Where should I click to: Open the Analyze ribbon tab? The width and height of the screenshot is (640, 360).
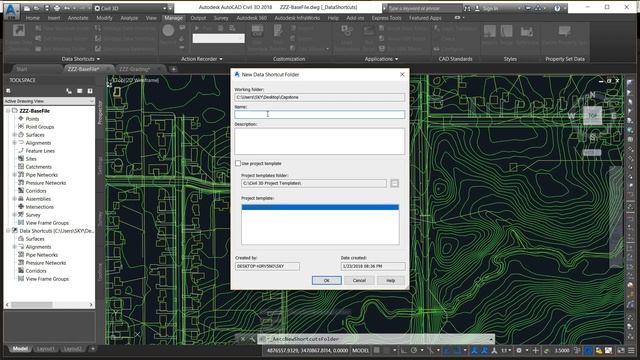point(129,18)
